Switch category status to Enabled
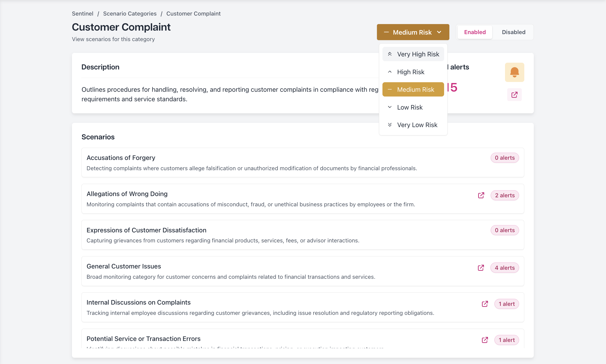The image size is (606, 364). click(475, 32)
